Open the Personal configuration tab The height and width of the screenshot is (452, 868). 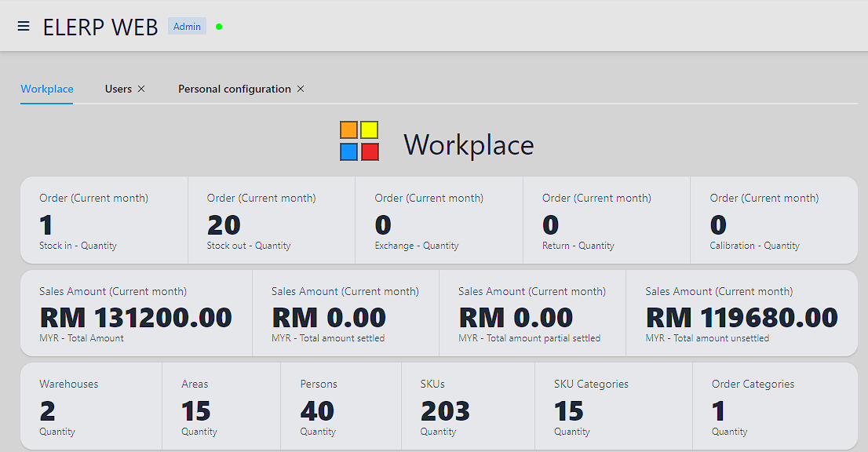(x=234, y=89)
